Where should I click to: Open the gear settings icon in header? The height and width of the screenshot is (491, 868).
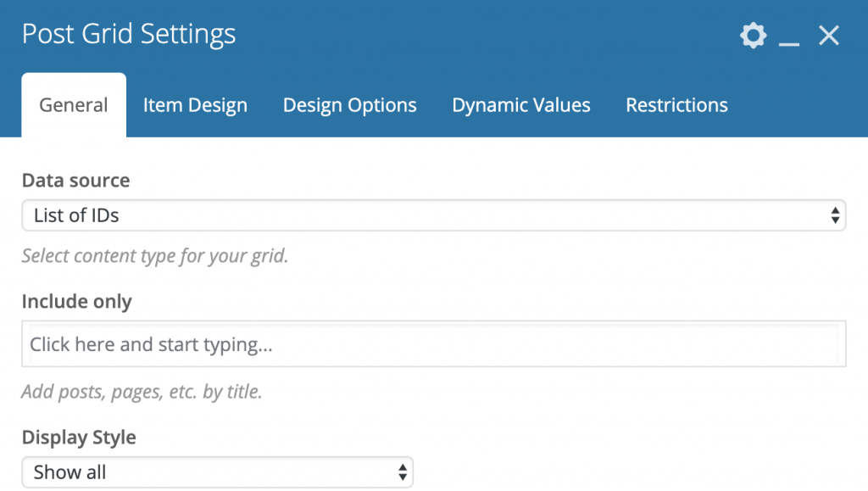point(753,36)
